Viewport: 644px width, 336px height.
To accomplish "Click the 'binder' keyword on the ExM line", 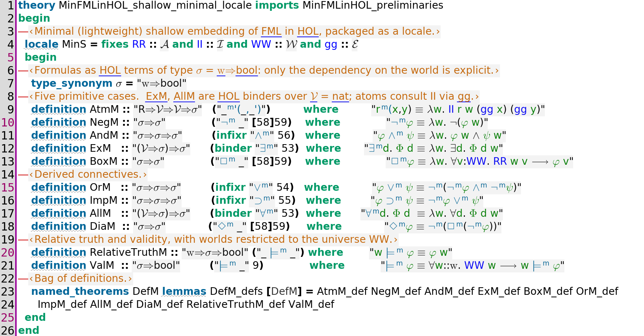I will (x=233, y=148).
